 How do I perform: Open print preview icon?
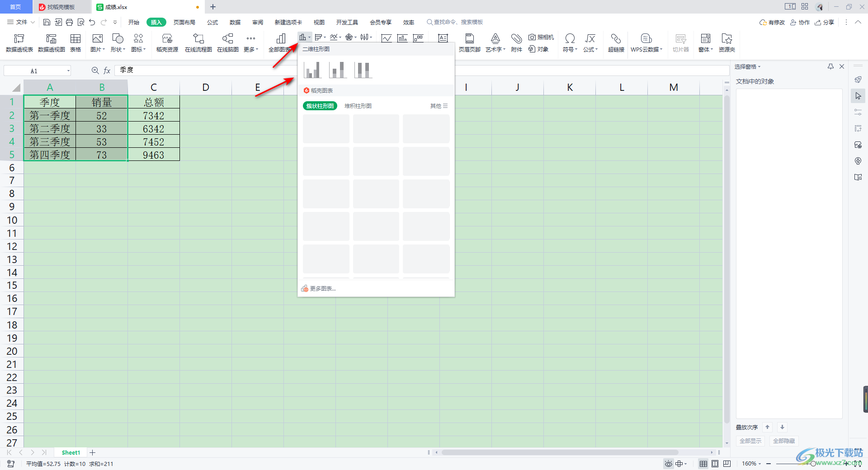click(x=81, y=22)
